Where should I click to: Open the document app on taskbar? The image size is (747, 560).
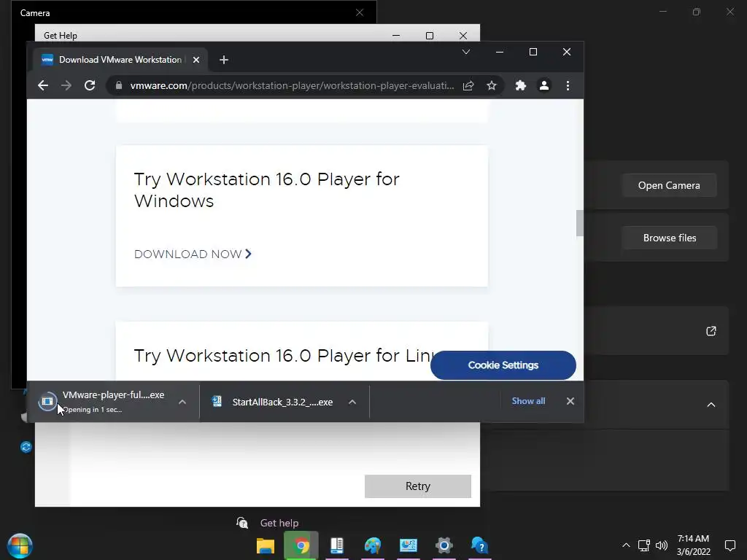pyautogui.click(x=337, y=545)
